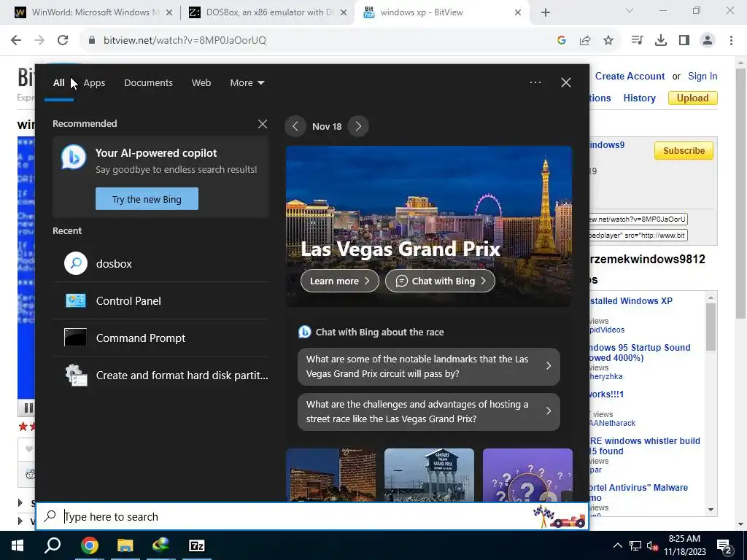Click the Chrome tab search chevron
747x560 pixels.
(x=630, y=10)
